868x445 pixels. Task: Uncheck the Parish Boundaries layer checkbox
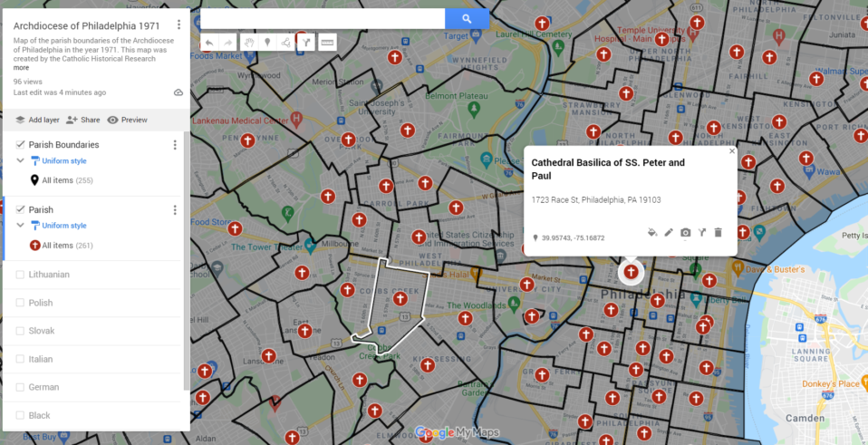coord(21,145)
